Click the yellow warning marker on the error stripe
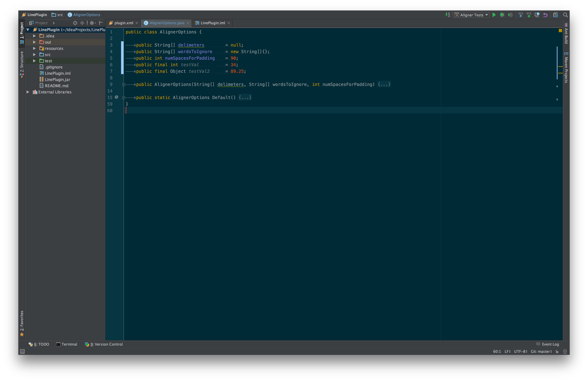The height and width of the screenshot is (381, 588). [560, 66]
